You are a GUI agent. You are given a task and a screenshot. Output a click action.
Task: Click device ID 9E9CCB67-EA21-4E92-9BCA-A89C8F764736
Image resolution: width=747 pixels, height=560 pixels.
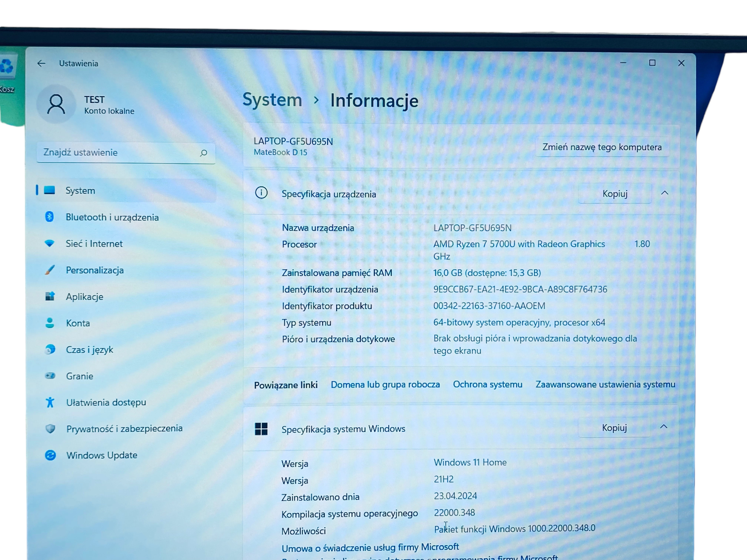(x=520, y=289)
